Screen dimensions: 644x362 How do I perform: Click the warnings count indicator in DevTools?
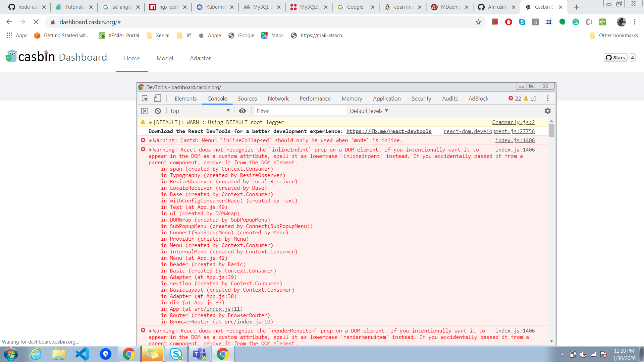point(530,98)
